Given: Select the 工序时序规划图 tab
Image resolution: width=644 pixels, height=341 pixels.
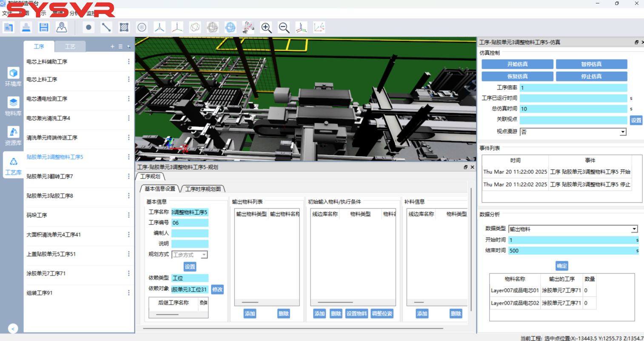Looking at the screenshot, I should [203, 189].
